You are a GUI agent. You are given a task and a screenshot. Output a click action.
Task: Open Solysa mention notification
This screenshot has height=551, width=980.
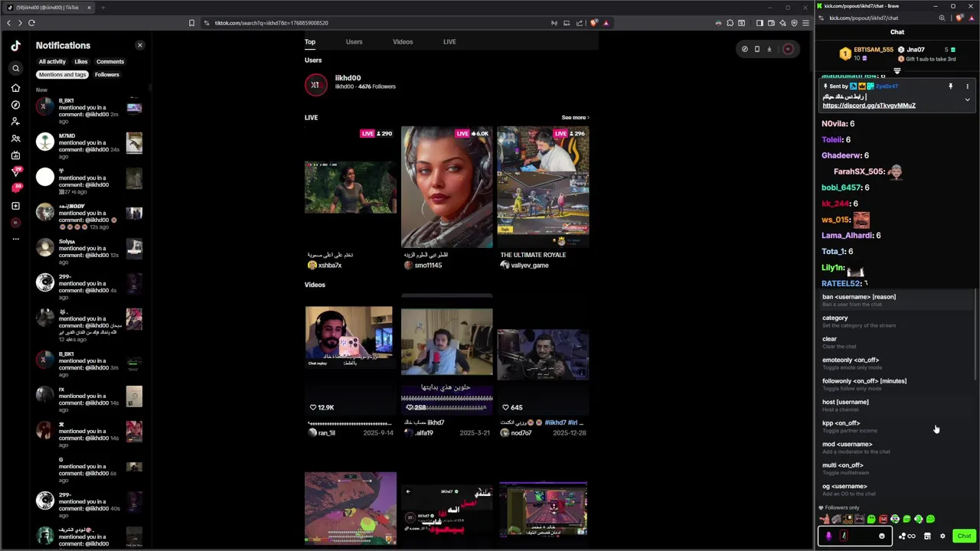(90, 251)
